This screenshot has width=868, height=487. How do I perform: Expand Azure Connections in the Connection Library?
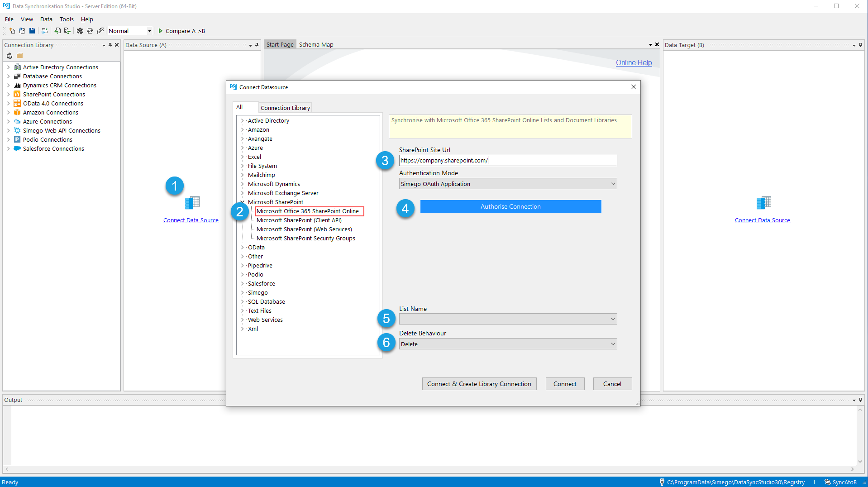(x=8, y=121)
